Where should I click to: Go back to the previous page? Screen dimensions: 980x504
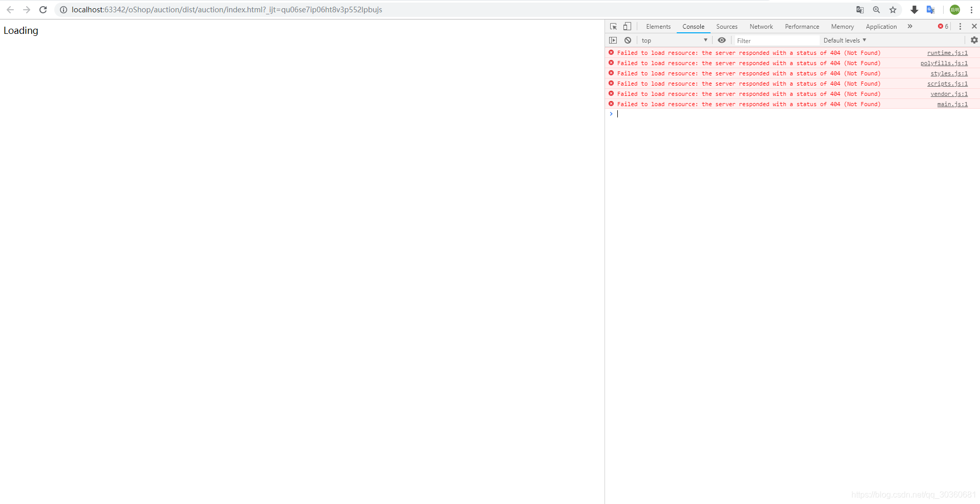point(10,10)
